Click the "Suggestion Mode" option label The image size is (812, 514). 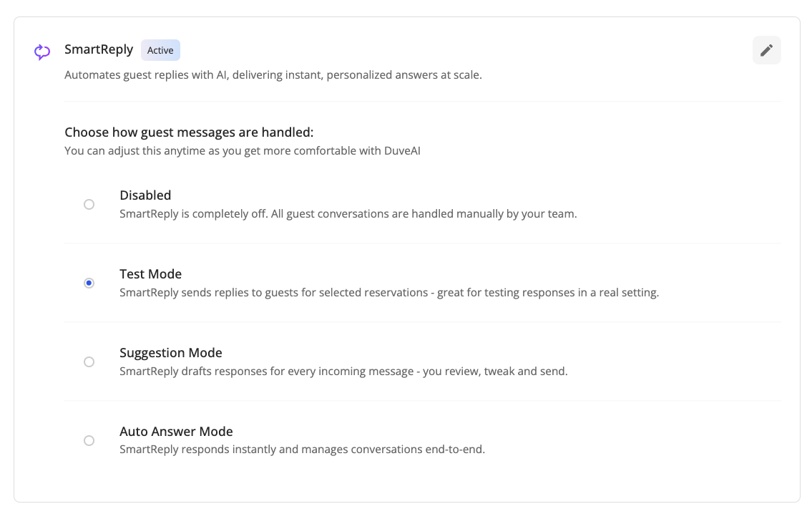point(170,353)
